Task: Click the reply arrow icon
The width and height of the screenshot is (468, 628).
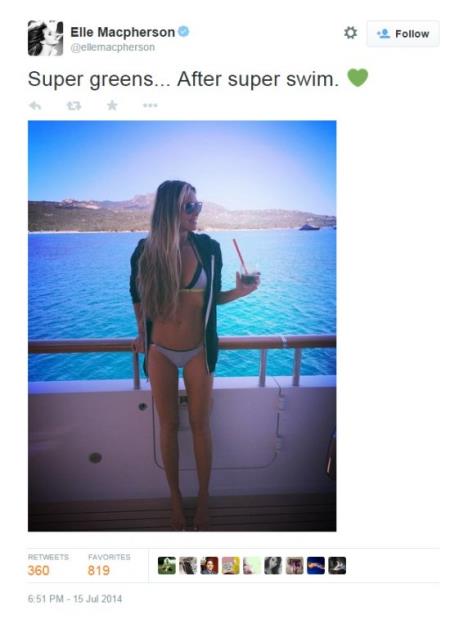Action: (x=35, y=106)
